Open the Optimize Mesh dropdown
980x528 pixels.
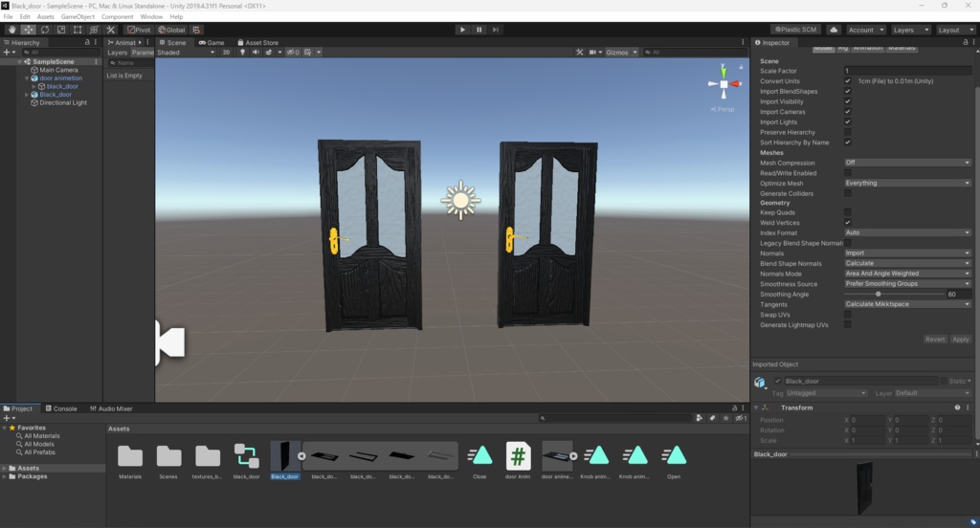907,183
